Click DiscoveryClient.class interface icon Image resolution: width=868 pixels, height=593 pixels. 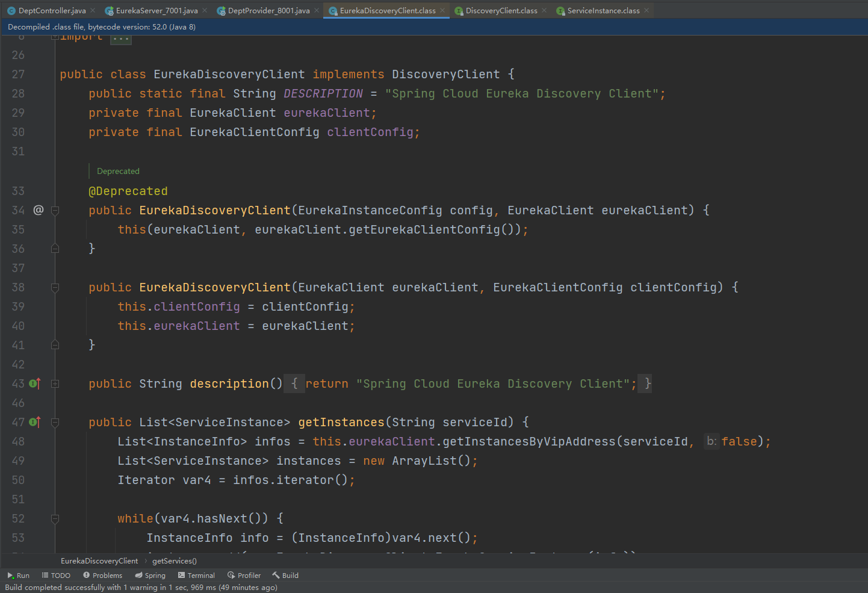point(459,11)
